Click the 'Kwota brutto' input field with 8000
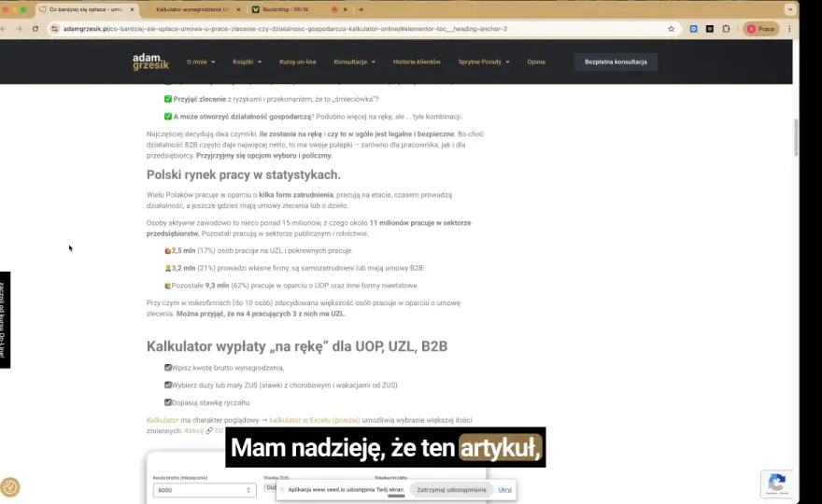The height and width of the screenshot is (504, 822). [205, 490]
